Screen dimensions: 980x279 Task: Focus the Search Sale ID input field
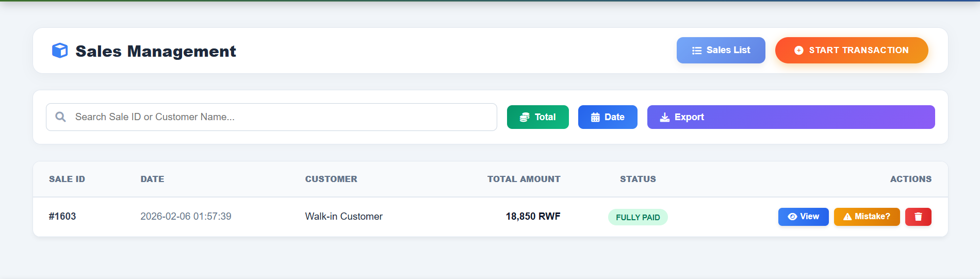(x=284, y=117)
